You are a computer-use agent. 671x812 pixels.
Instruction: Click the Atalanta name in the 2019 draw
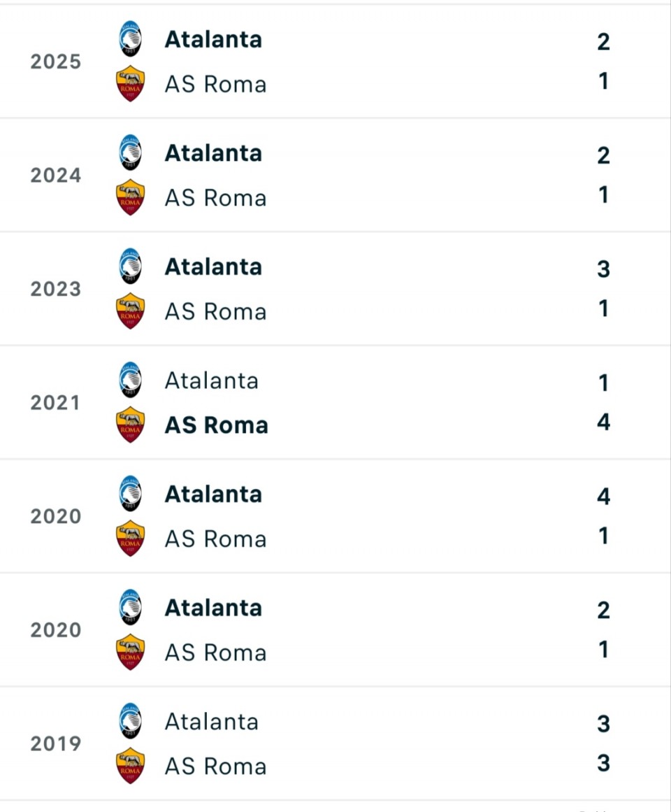[x=211, y=722]
